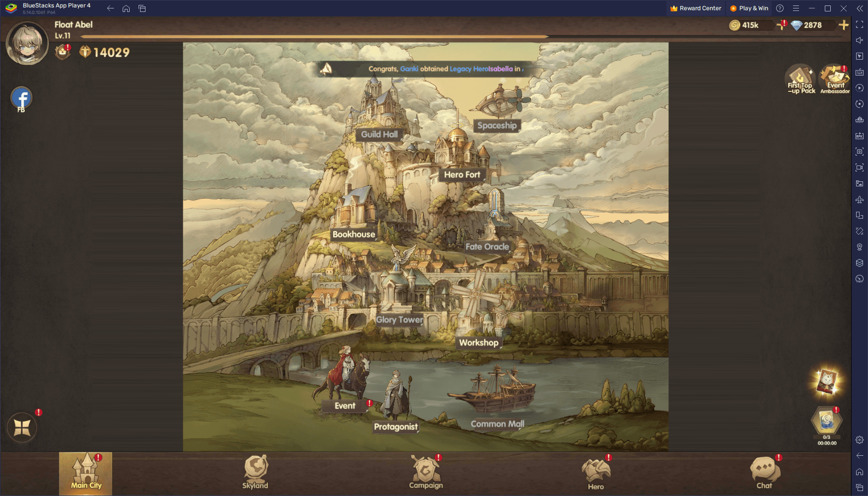Click the 2878 diamond counter
This screenshot has width=868, height=496.
(x=812, y=25)
